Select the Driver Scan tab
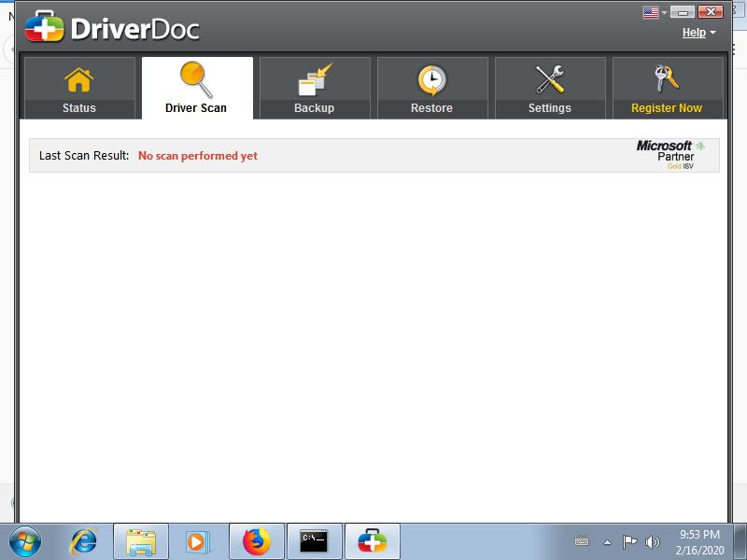747x560 pixels. click(x=197, y=88)
